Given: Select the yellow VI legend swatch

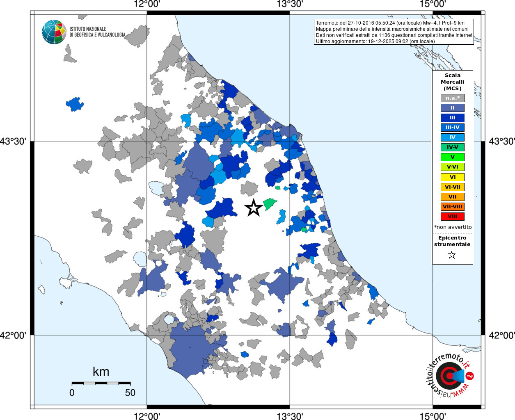Looking at the screenshot, I should (452, 177).
